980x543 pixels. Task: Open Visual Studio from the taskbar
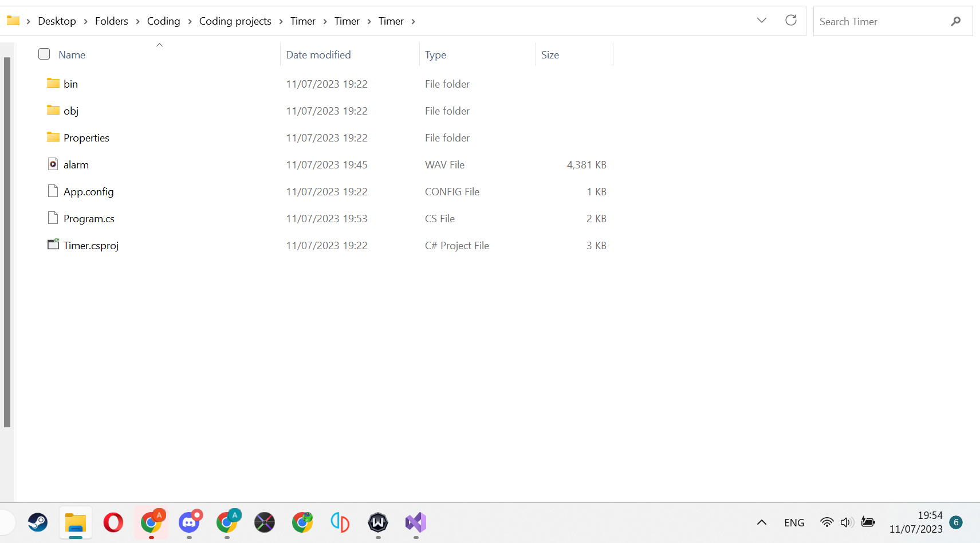tap(416, 522)
